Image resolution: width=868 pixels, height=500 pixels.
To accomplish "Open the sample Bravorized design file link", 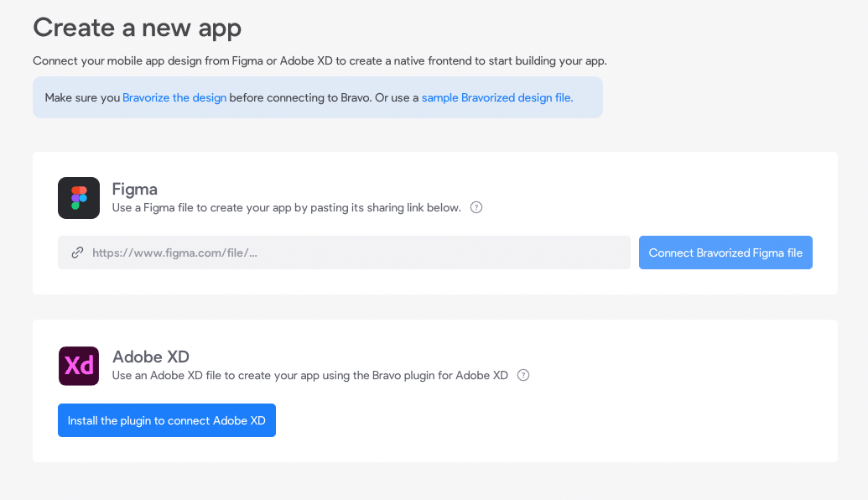I will point(497,97).
